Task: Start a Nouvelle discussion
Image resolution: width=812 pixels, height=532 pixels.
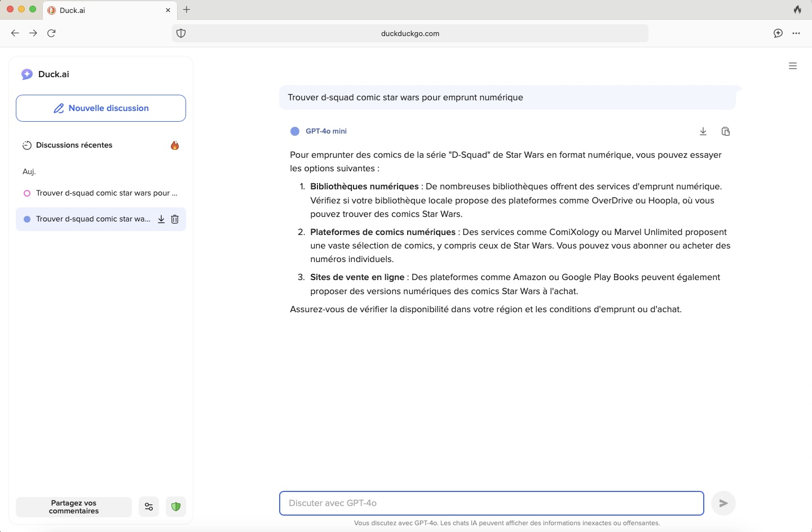Action: tap(101, 108)
